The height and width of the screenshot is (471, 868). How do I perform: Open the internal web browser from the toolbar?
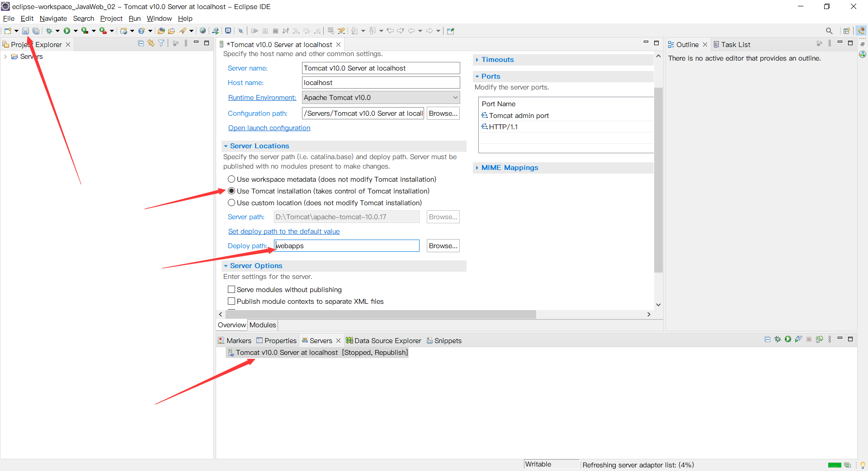tap(203, 31)
